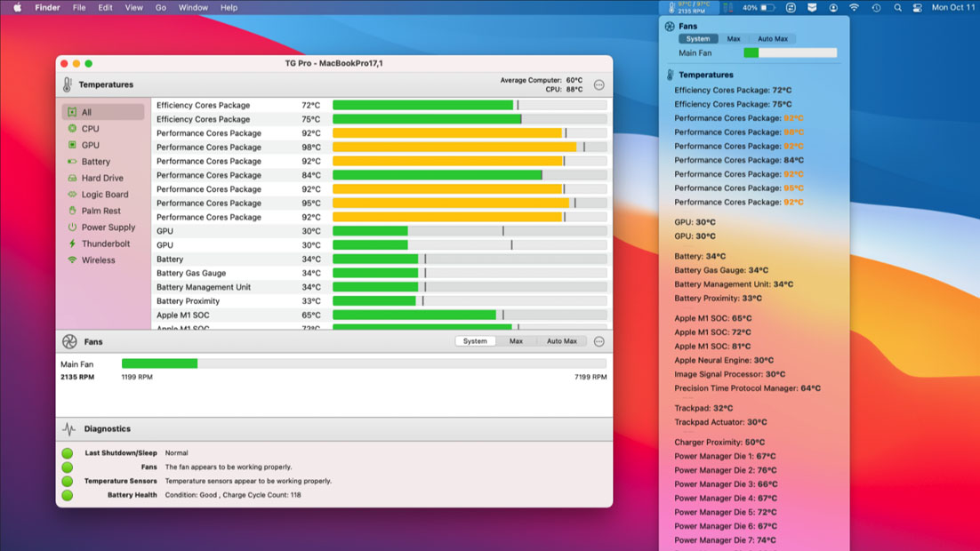980x551 pixels.
Task: Select System fan mode in dropdown panel
Action: coord(698,39)
